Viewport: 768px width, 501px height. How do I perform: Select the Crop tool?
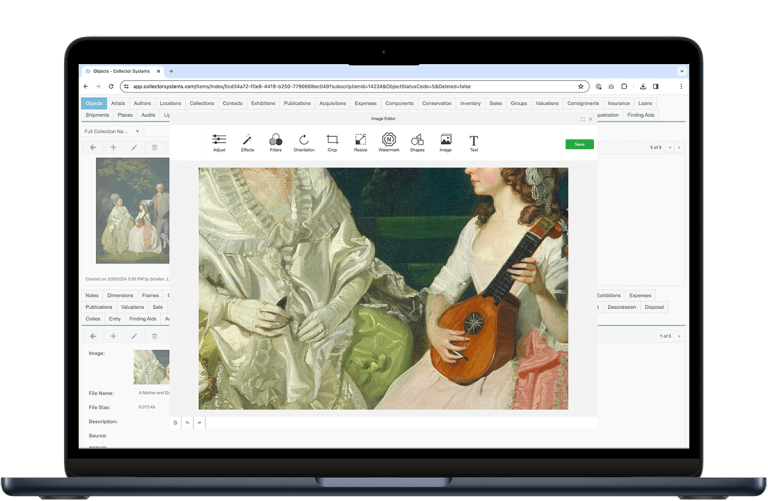tap(332, 141)
